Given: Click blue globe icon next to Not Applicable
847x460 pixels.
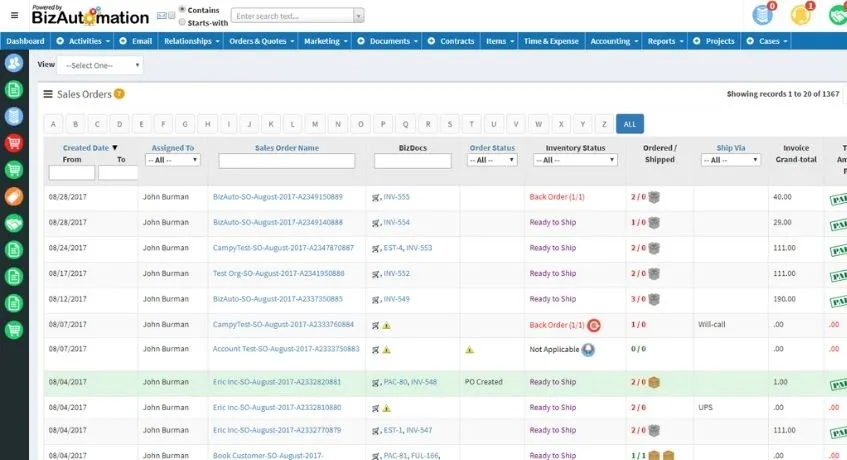Looking at the screenshot, I should click(588, 350).
